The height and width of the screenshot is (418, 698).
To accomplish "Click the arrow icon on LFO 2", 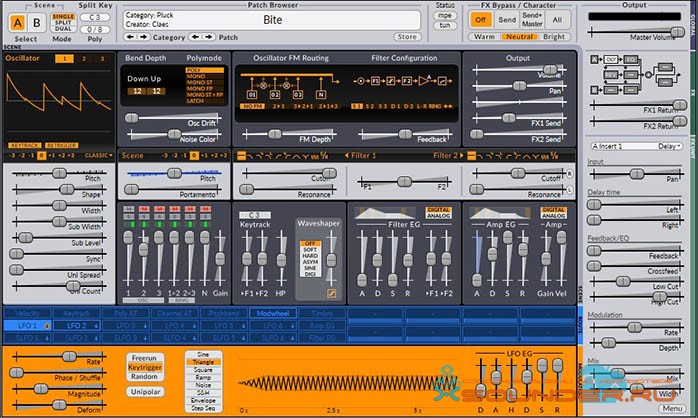I will tap(96, 326).
